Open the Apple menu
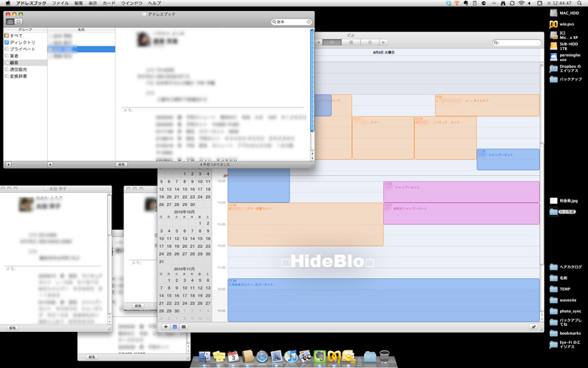The height and width of the screenshot is (368, 588). [8, 3]
